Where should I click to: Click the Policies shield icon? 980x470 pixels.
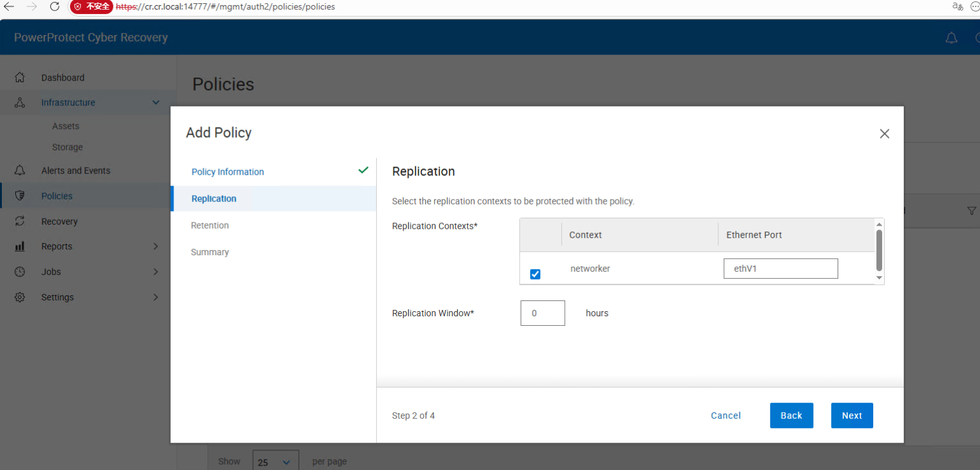point(20,196)
